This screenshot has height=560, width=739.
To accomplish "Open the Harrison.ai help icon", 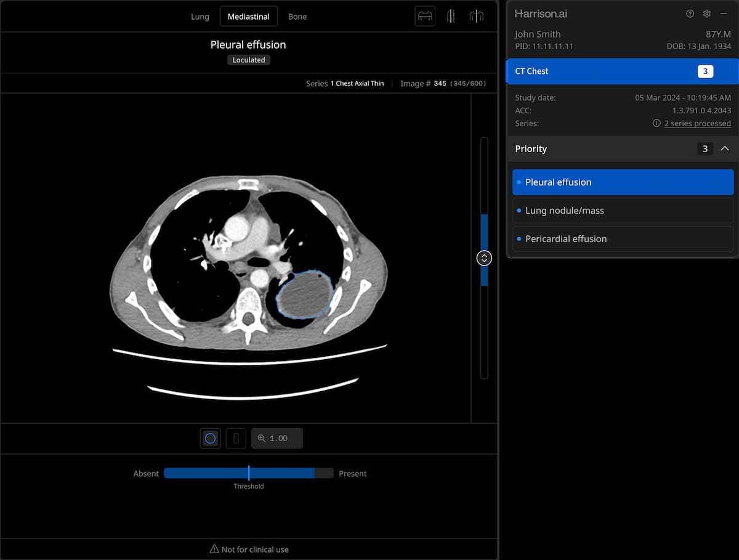I will pos(690,14).
